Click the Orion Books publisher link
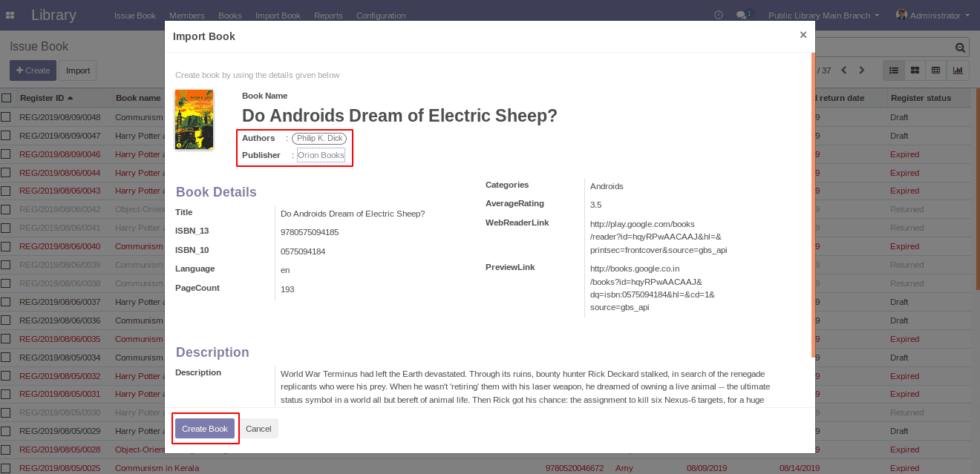Image resolution: width=980 pixels, height=474 pixels. [x=321, y=155]
